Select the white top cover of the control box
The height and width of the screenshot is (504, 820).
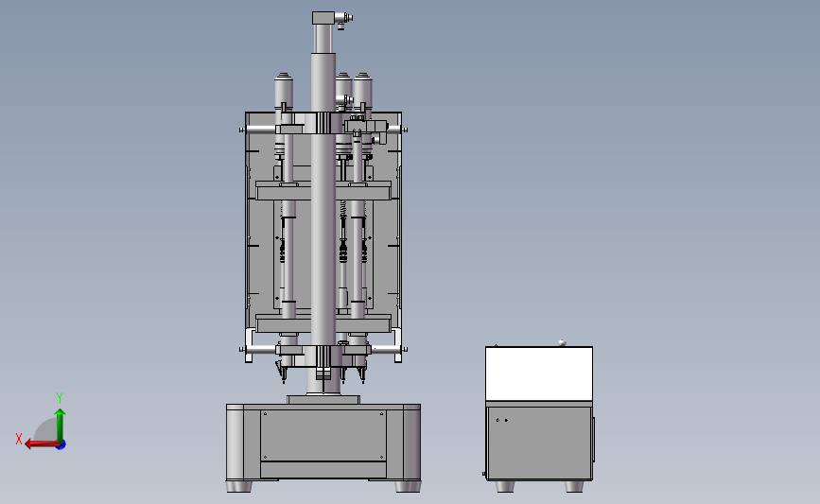[x=539, y=374]
